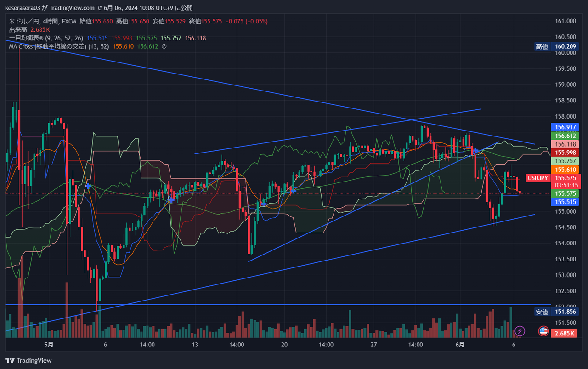Click the −0.075 (−0.05%) change text
The image size is (588, 369).
point(247,22)
